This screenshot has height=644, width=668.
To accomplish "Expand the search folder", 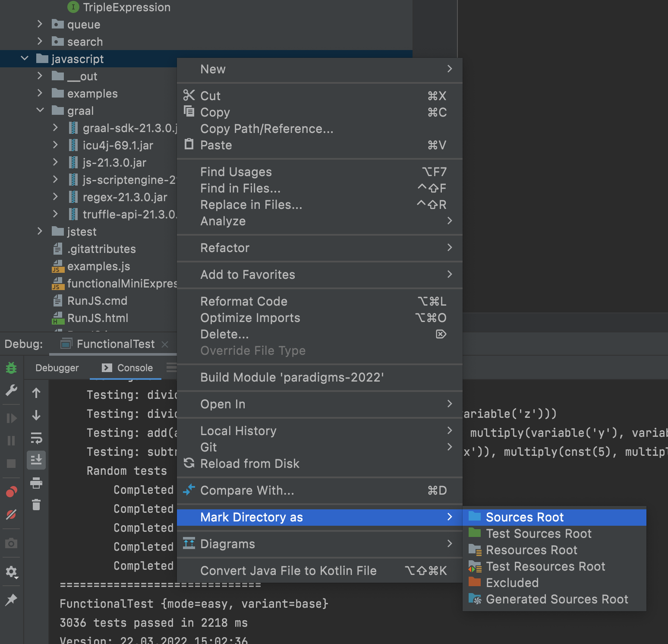I will (40, 41).
